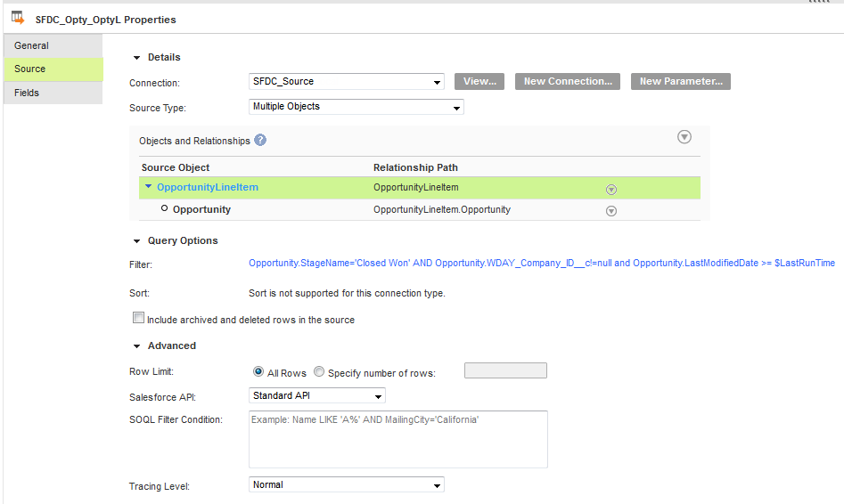Enable Include archived and deleted rows checkbox
Image resolution: width=844 pixels, height=504 pixels.
[x=138, y=318]
